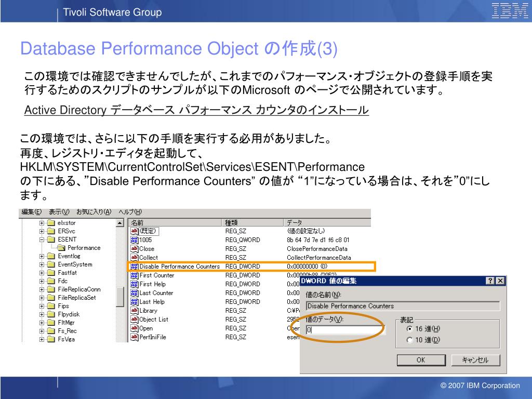Click the キャンセル button
This screenshot has height=399, width=532.
475,361
